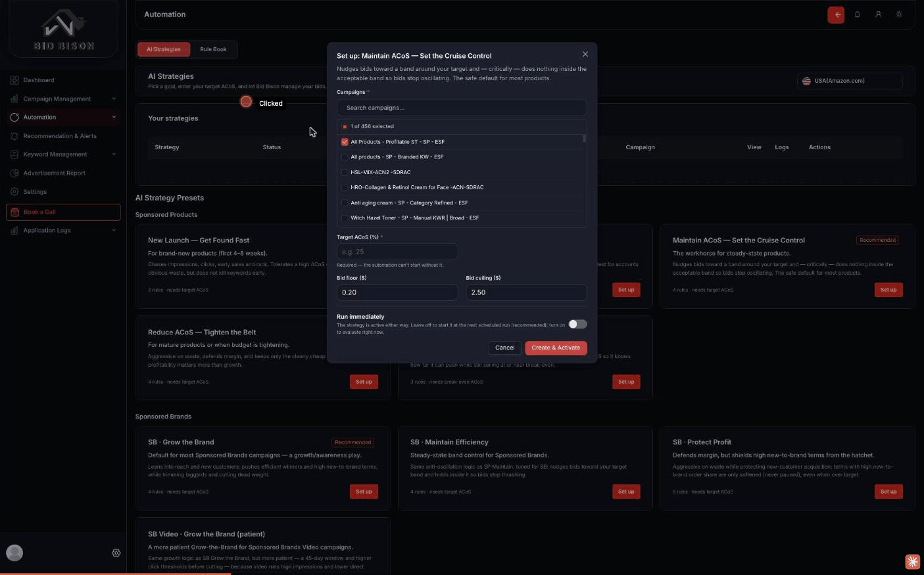
Task: Open the user profile icon in header
Action: (x=878, y=14)
